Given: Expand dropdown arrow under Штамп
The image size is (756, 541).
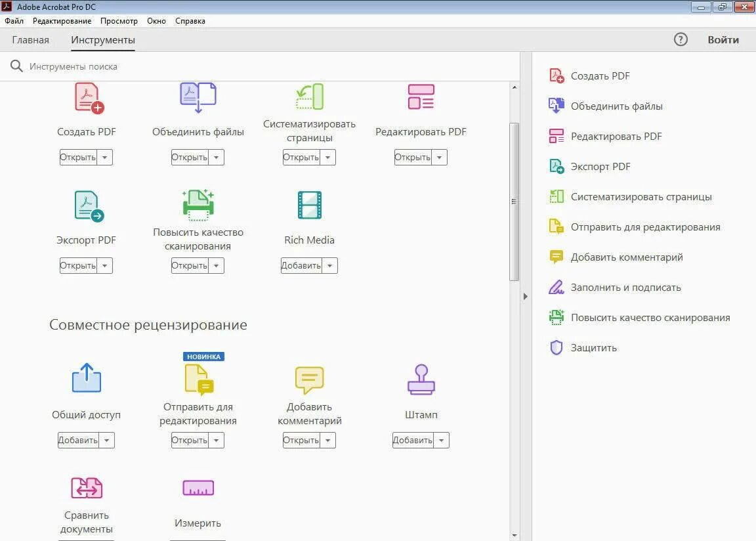Looking at the screenshot, I should (x=441, y=441).
